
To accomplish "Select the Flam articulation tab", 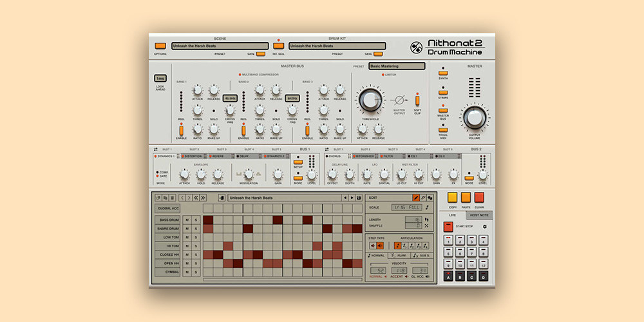I will click(x=399, y=256).
